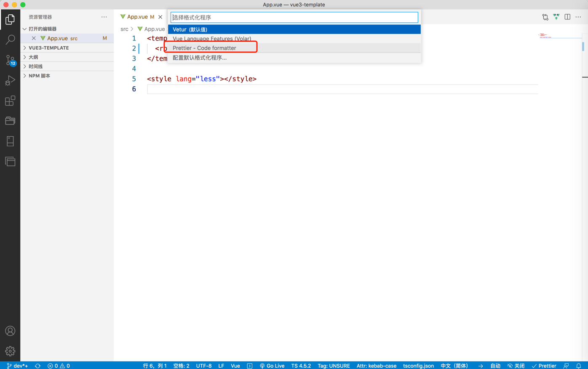
Task: Open the Accounts icon in activity bar
Action: [x=10, y=331]
